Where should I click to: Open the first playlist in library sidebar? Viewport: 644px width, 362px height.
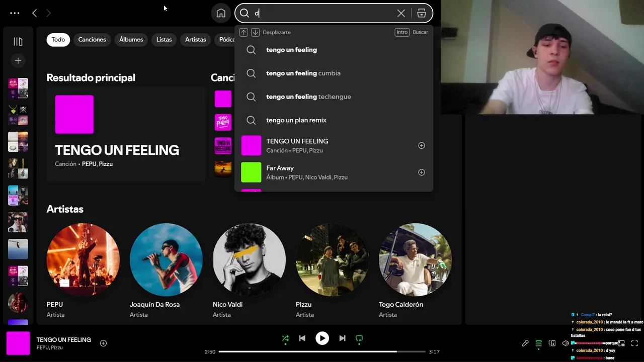click(18, 88)
